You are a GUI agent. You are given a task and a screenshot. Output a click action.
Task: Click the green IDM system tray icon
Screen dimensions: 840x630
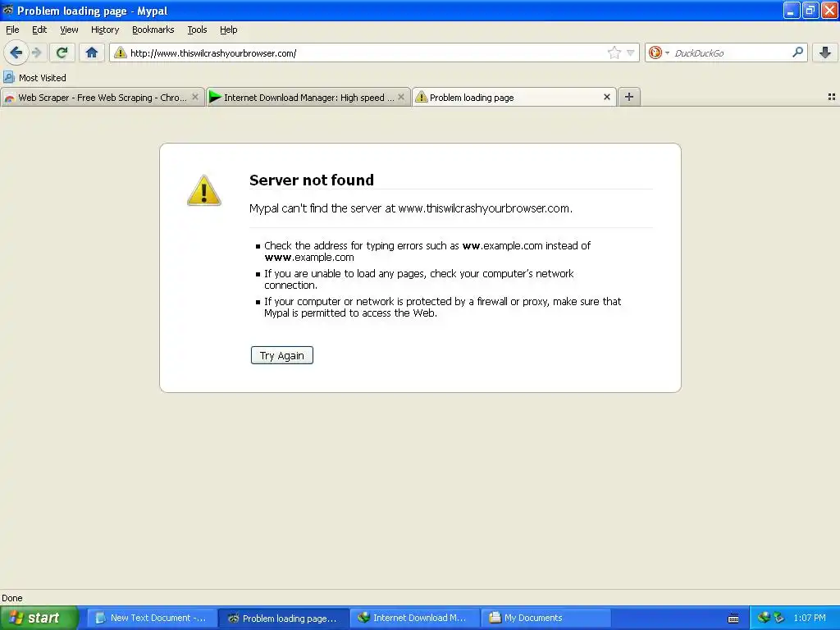point(764,618)
